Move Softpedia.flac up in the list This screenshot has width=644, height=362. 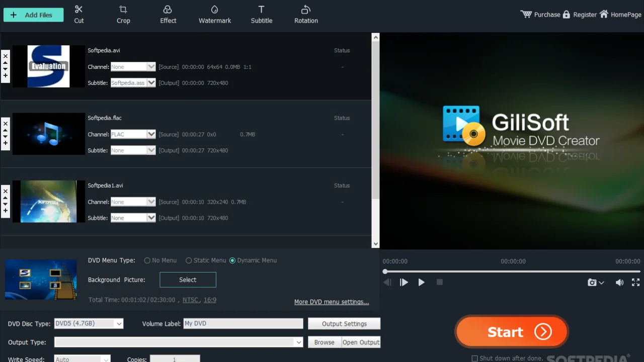(x=5, y=130)
